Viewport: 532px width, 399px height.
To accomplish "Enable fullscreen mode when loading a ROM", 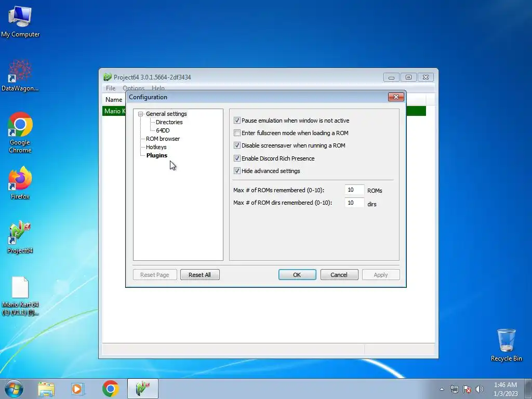I will point(237,133).
